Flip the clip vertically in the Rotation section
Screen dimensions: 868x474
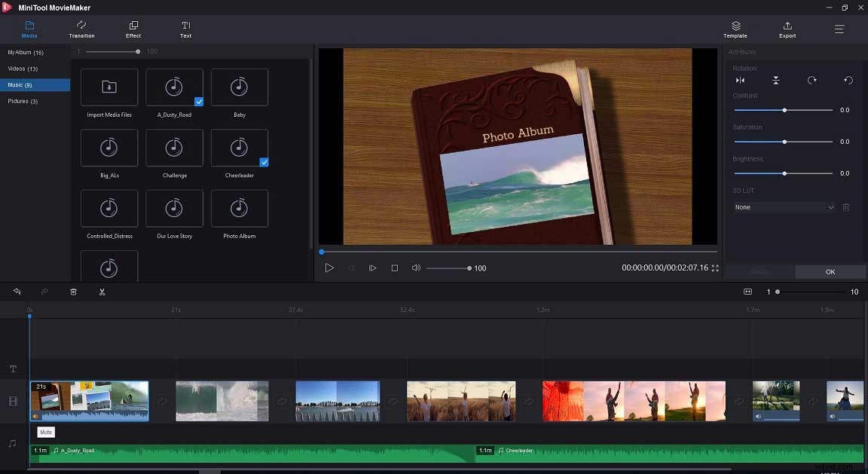coord(776,80)
